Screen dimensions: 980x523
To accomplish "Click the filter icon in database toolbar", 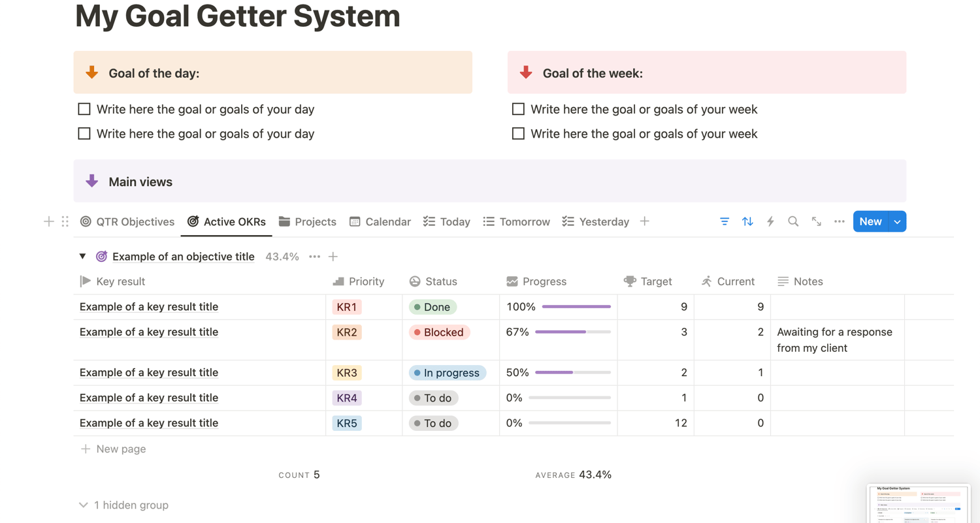I will (725, 221).
